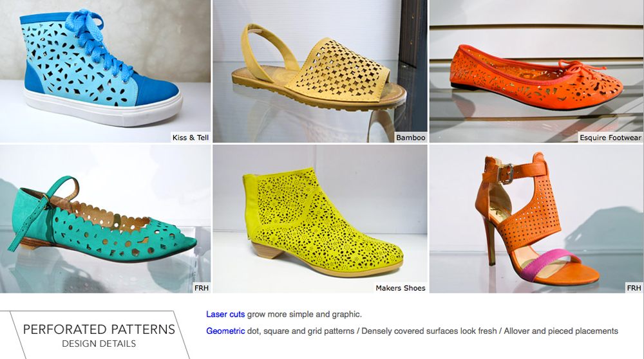Click the Makers Shoes brand label
Image resolution: width=644 pixels, height=359 pixels.
click(401, 288)
